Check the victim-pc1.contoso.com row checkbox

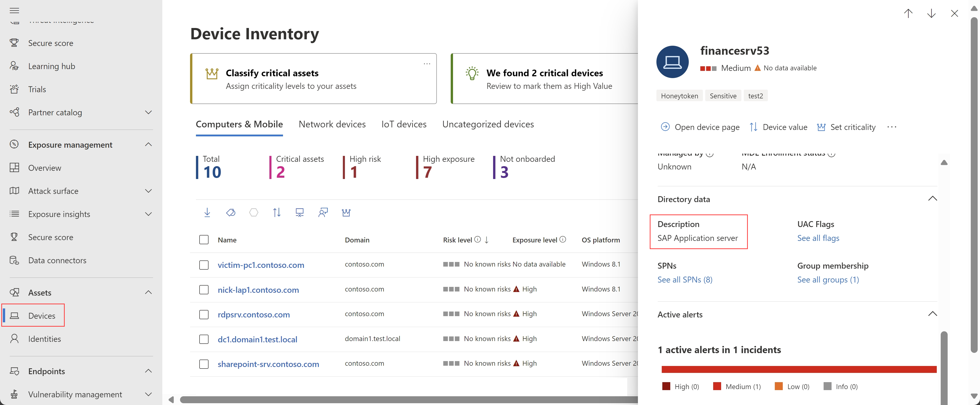(204, 265)
